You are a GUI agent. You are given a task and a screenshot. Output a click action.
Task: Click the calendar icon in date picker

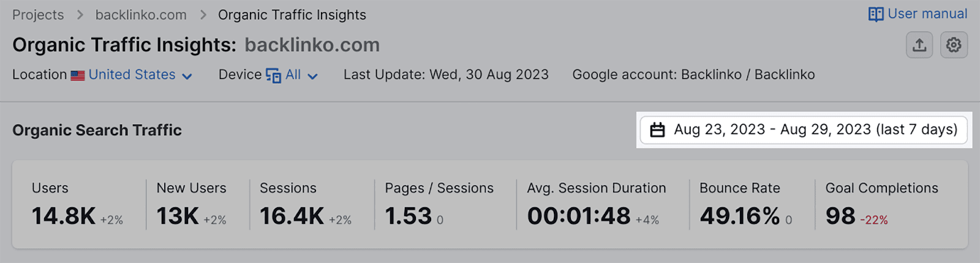pyautogui.click(x=657, y=130)
